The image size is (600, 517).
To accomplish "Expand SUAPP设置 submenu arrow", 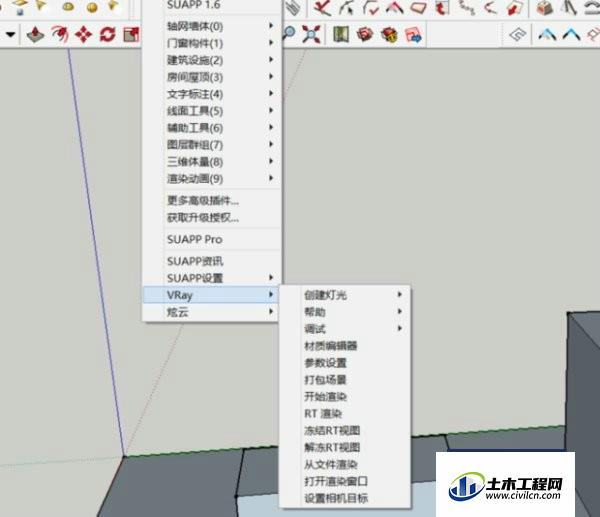I will pyautogui.click(x=271, y=277).
